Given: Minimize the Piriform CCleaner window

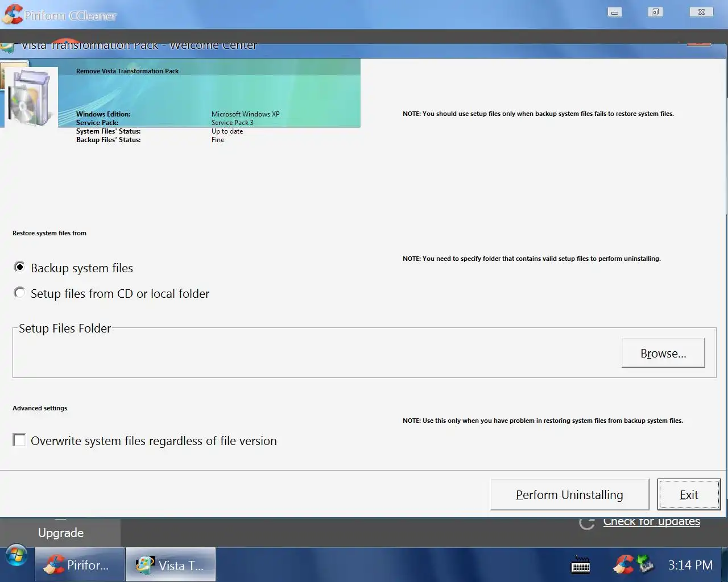Looking at the screenshot, I should 615,12.
